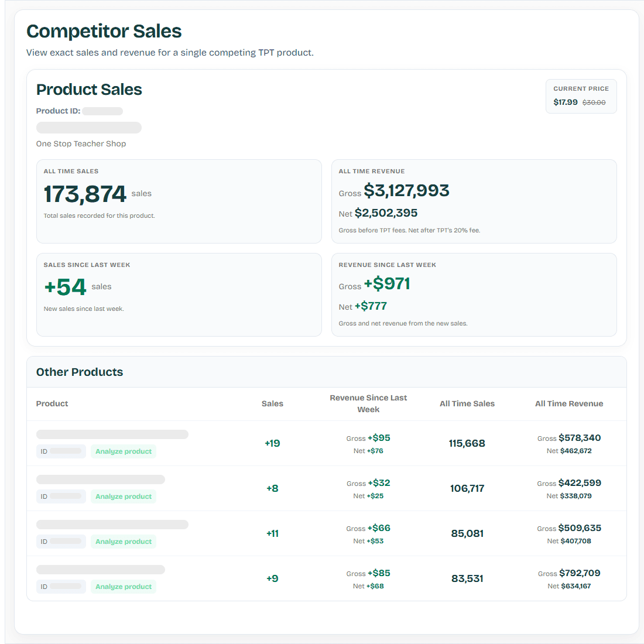
Task: Click the Gross $509,635 all time revenue
Action: coord(569,528)
